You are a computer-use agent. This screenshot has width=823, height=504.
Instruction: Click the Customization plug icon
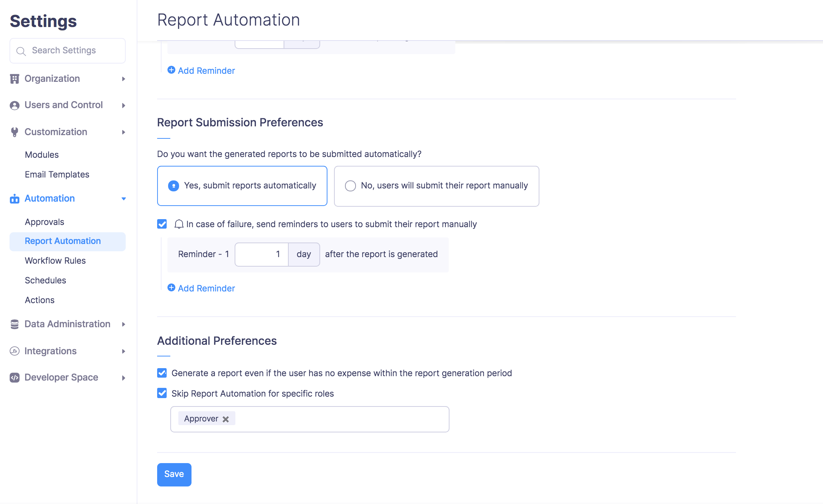coord(15,132)
